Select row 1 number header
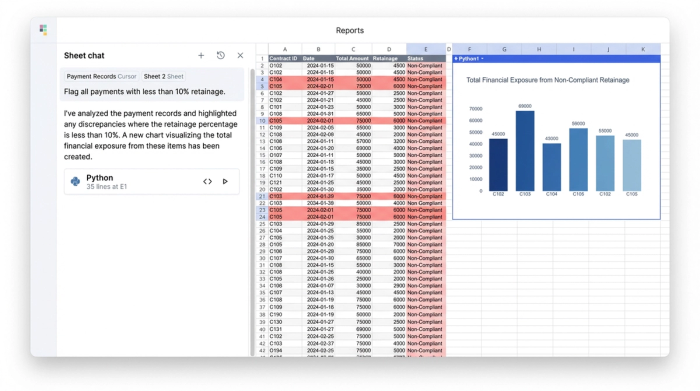Viewport: 700px width, 391px height. tap(262, 58)
